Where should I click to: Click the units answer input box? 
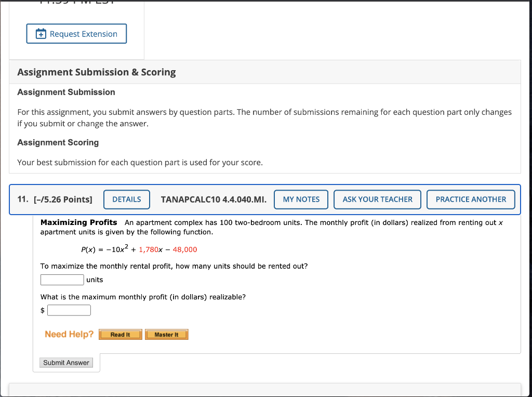click(62, 280)
